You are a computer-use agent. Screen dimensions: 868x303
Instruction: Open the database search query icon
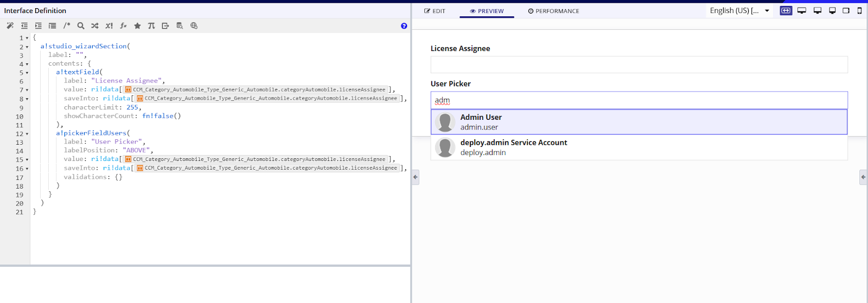click(180, 25)
